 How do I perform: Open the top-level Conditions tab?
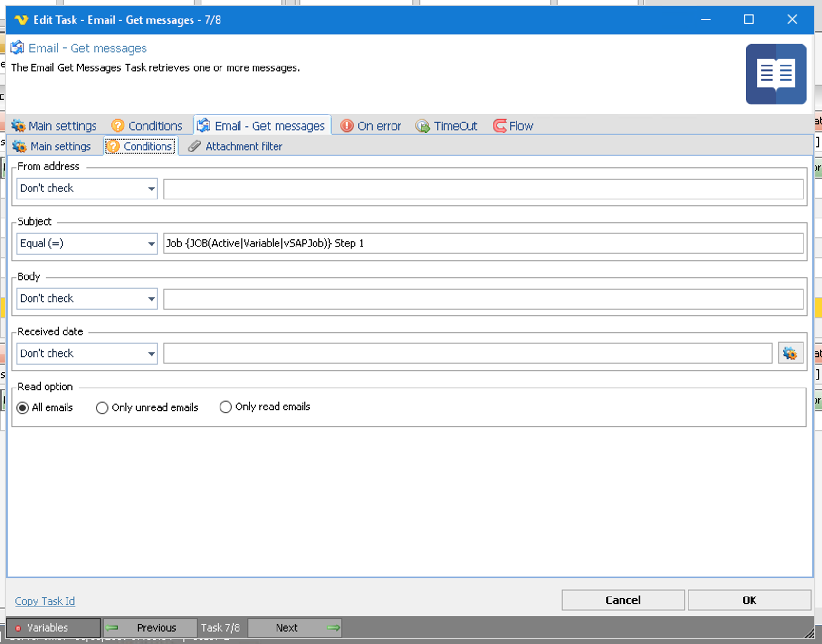[x=147, y=126]
